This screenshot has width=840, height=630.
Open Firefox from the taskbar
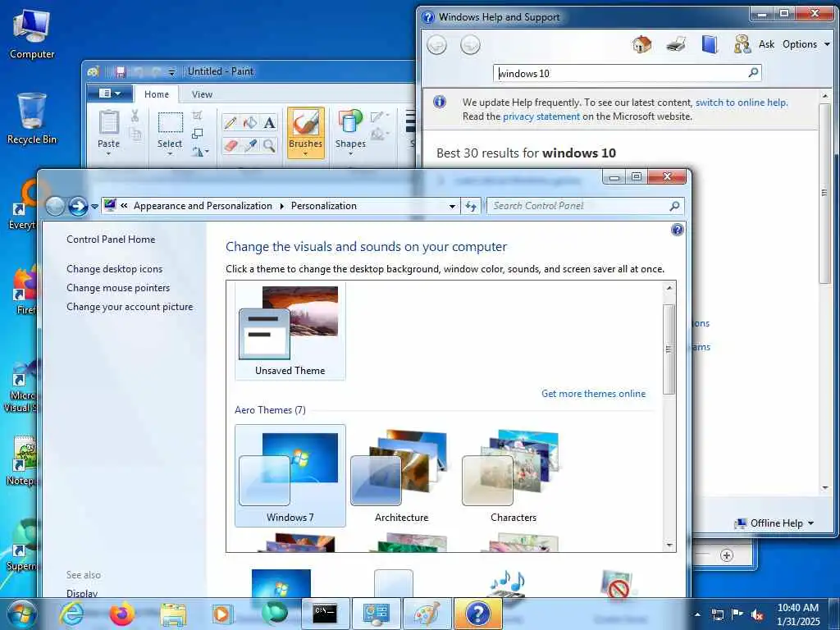[x=122, y=614]
